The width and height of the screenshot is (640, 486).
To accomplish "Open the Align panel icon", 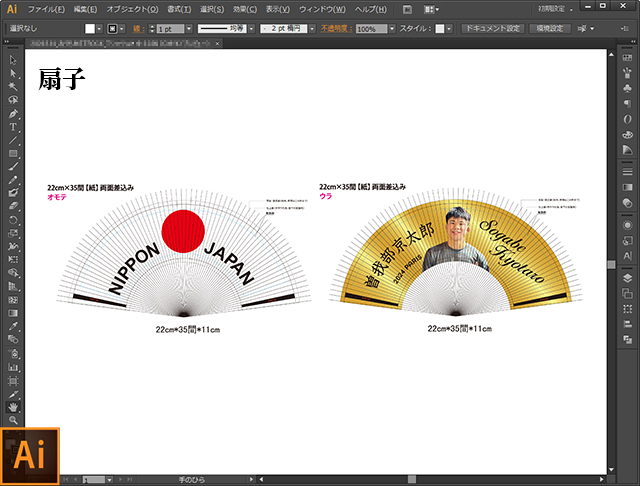I will (x=627, y=324).
